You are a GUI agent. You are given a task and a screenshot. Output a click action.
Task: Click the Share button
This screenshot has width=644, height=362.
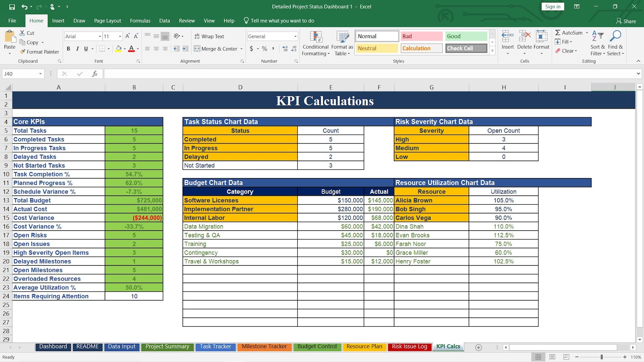[x=626, y=21]
